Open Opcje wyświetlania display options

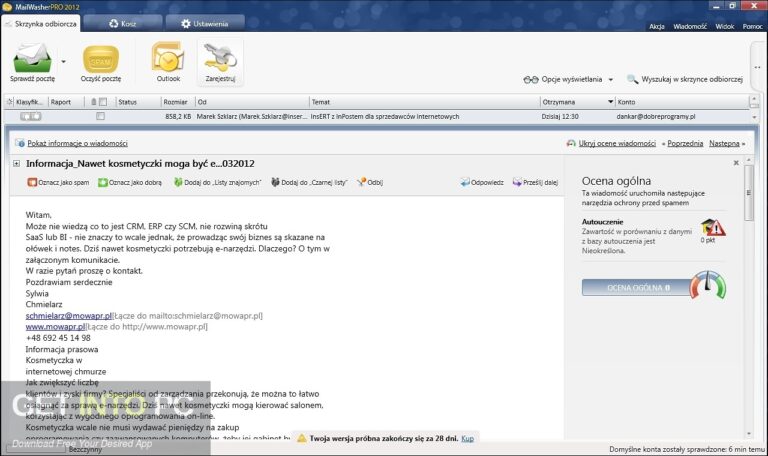[568, 79]
